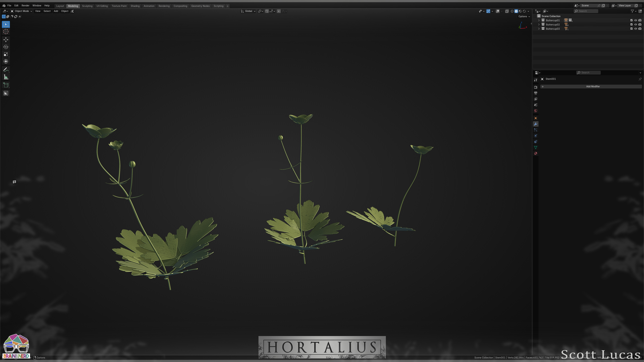644x362 pixels.
Task: Expand the Buttercup01 collection
Action: point(539,20)
